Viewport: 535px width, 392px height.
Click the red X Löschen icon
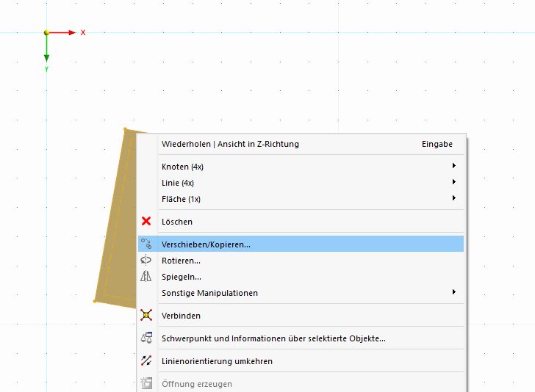tap(146, 221)
